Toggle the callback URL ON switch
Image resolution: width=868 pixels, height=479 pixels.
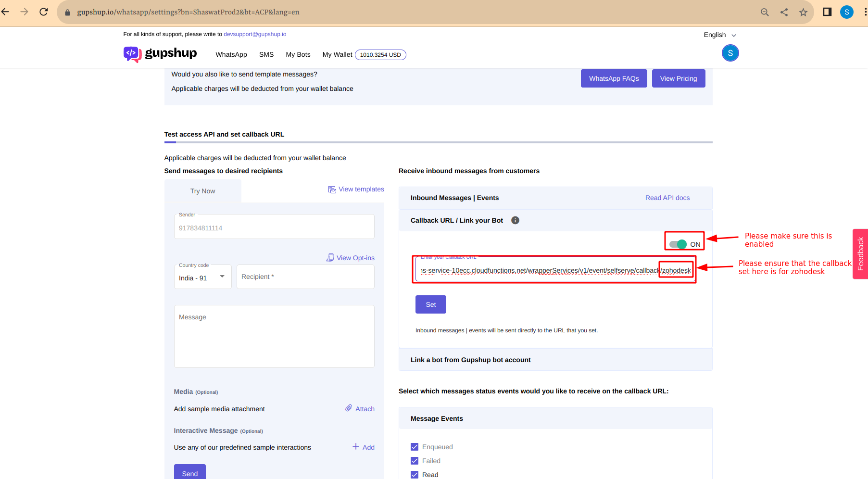[x=678, y=244]
